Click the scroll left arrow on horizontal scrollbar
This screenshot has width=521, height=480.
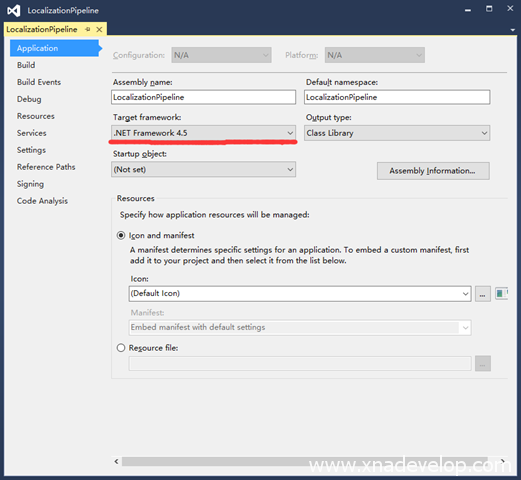(116, 461)
